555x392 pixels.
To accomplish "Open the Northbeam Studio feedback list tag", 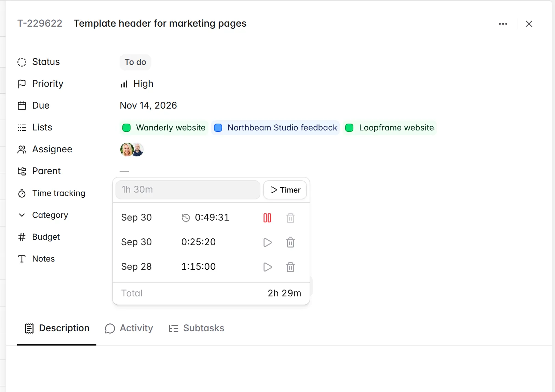I will click(275, 128).
